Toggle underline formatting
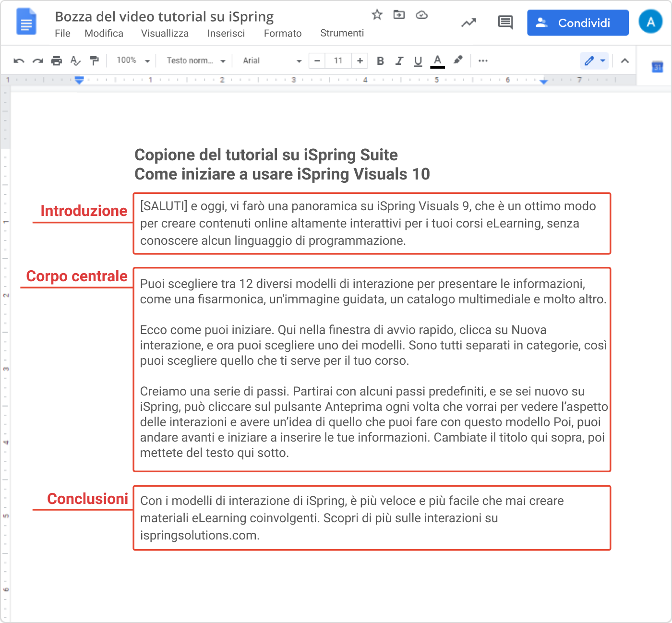The image size is (672, 623). click(x=418, y=61)
